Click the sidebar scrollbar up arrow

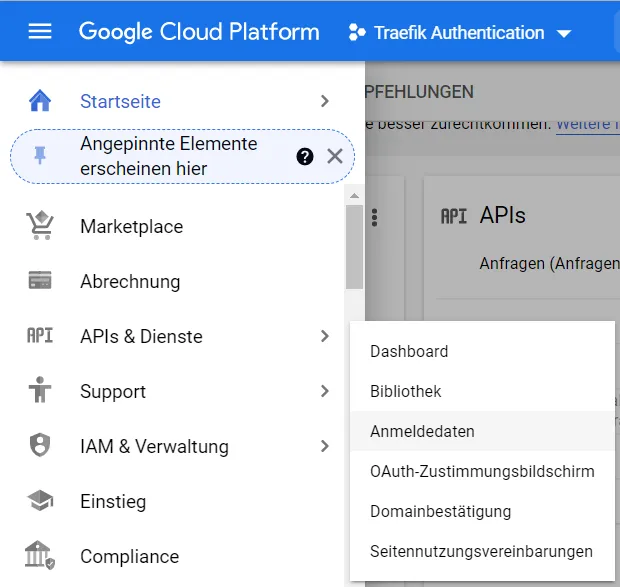click(355, 196)
